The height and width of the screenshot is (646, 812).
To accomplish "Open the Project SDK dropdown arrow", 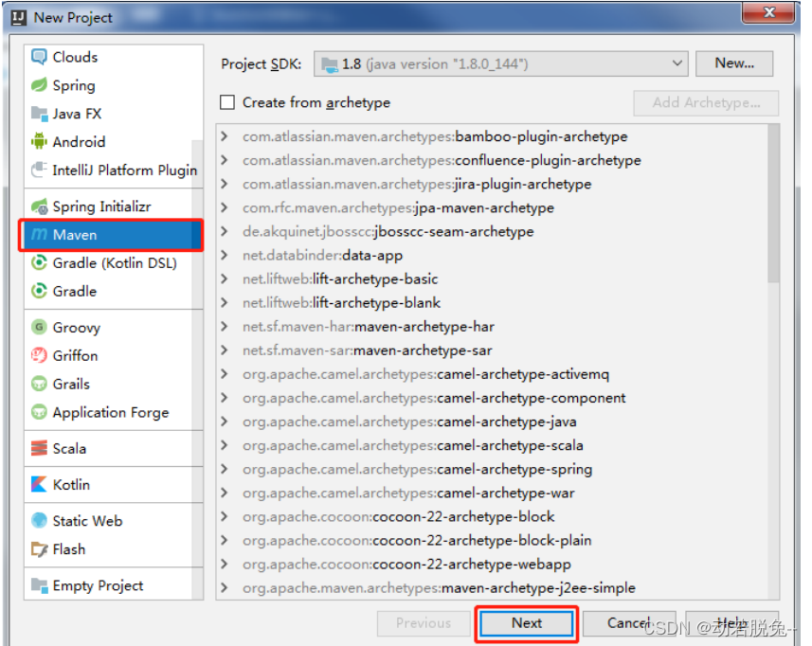I will 677,63.
